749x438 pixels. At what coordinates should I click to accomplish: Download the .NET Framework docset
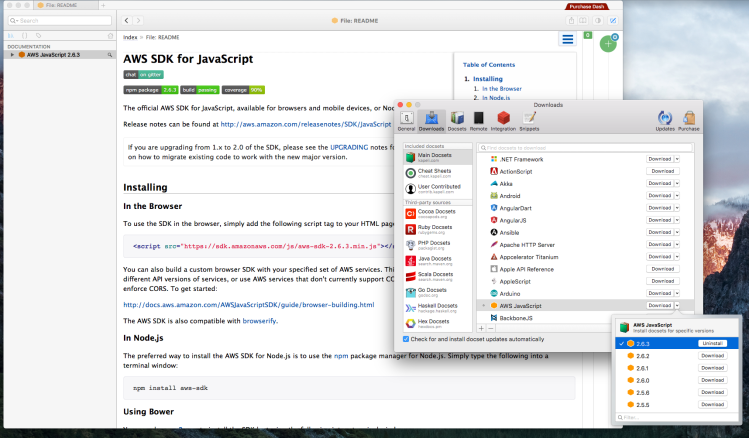660,159
